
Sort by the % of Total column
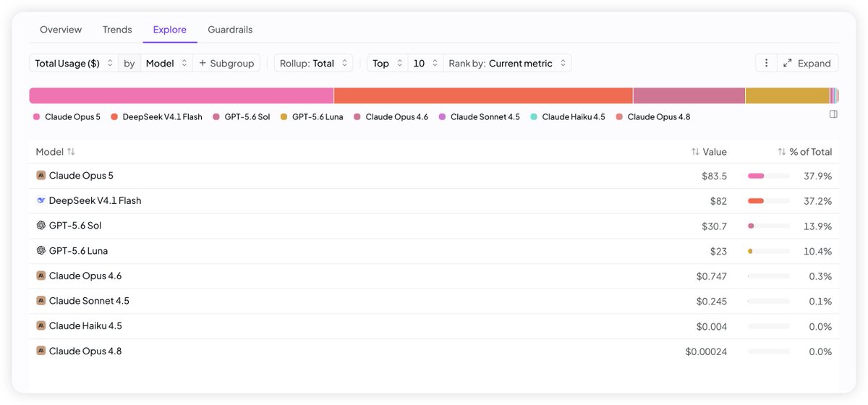point(804,152)
